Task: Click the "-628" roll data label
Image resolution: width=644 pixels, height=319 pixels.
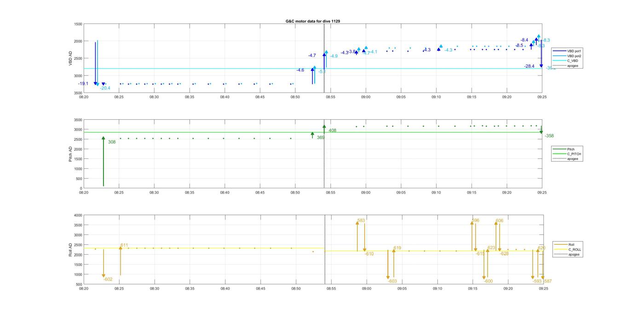Action: pyautogui.click(x=504, y=254)
